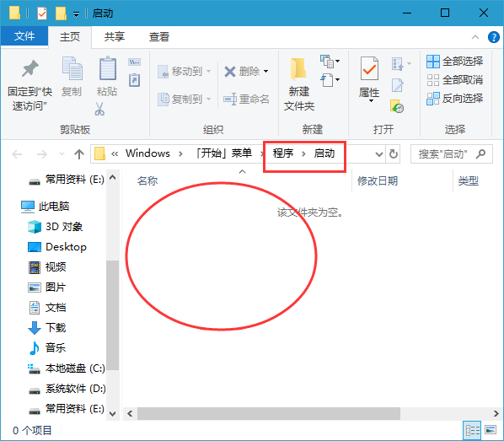Click Windows in the address breadcrumb
The height and width of the screenshot is (441, 504).
pos(147,153)
